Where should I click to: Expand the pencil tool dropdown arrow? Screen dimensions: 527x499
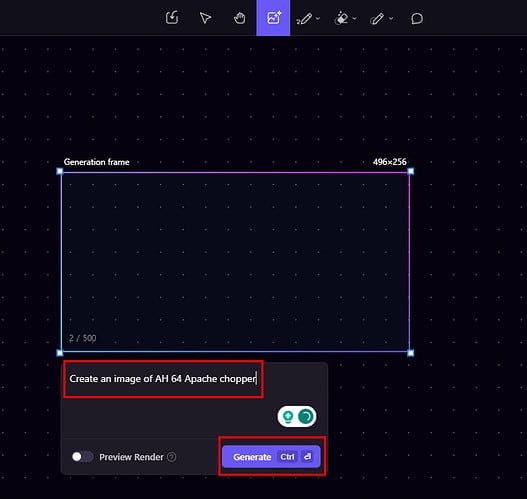391,19
